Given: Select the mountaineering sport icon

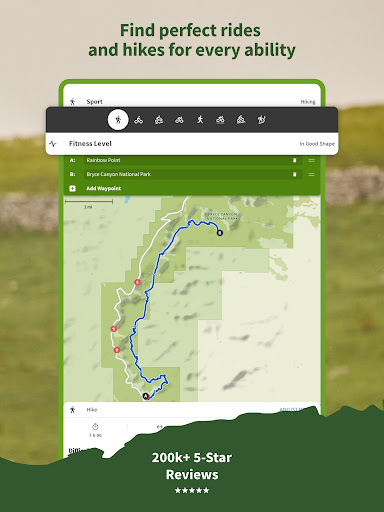Looking at the screenshot, I should [x=262, y=119].
